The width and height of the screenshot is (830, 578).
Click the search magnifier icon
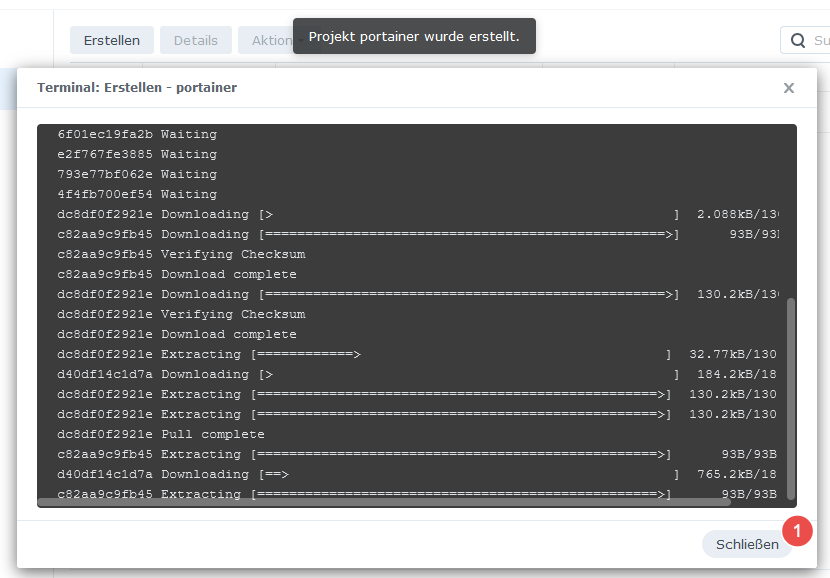click(798, 40)
